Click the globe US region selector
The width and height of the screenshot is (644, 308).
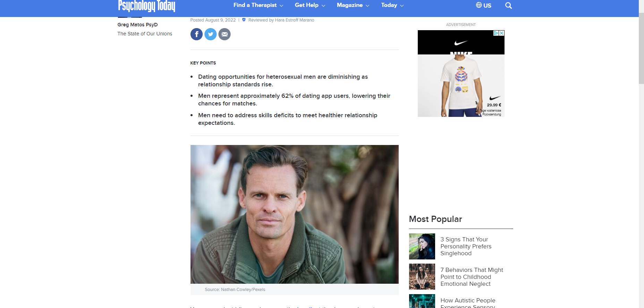pos(483,5)
